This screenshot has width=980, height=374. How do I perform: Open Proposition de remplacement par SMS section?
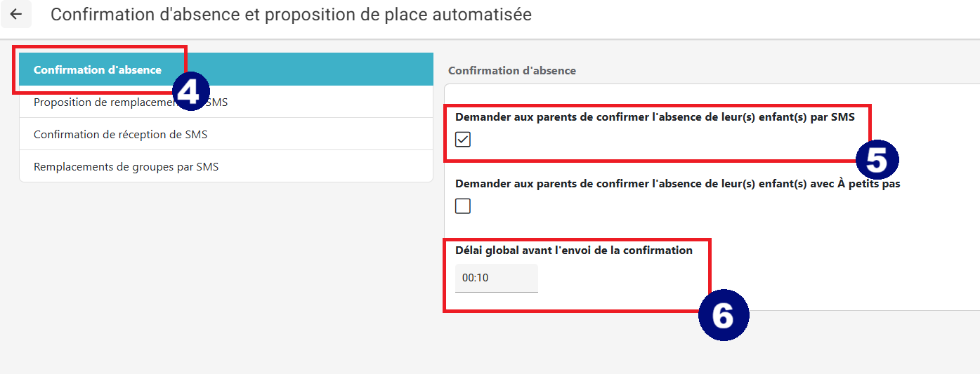226,102
